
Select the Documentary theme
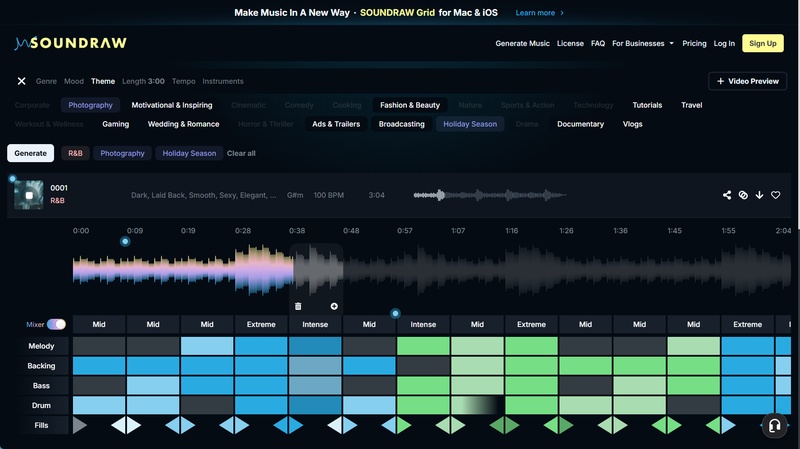click(x=580, y=124)
